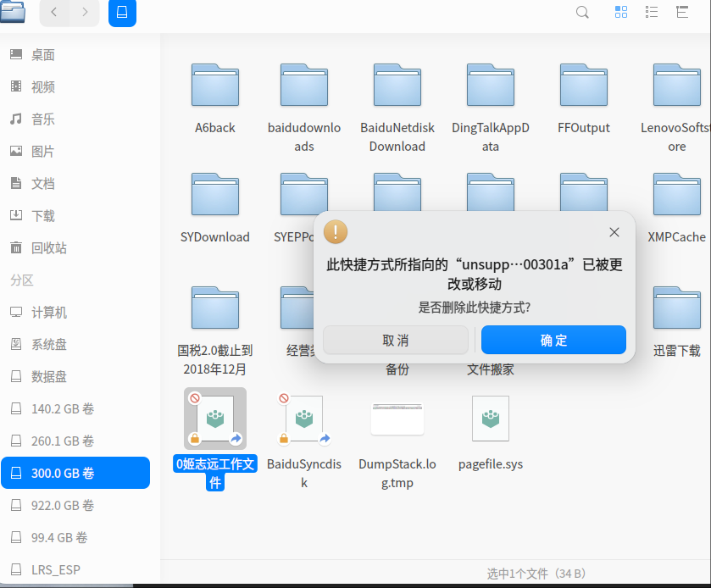Click the warning exclamation icon in dialog
This screenshot has width=711, height=588.
336,231
